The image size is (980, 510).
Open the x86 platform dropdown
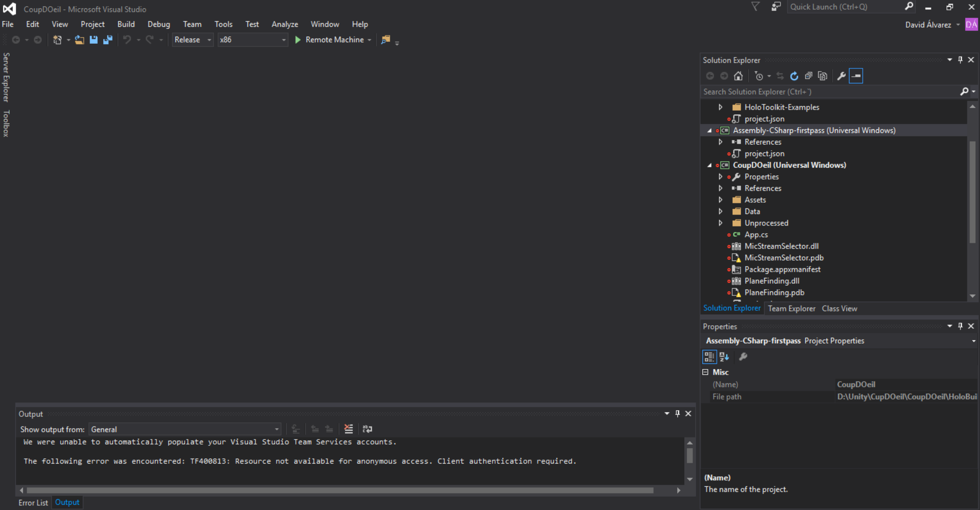coord(252,40)
